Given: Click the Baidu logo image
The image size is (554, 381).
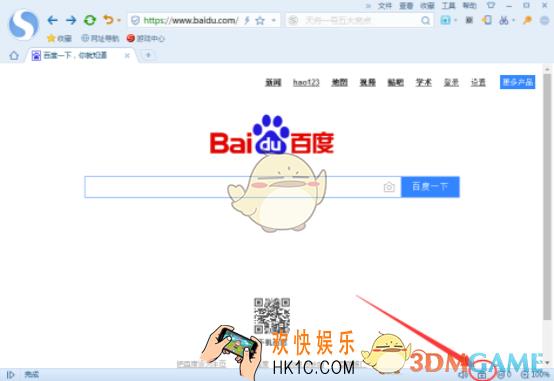Looking at the screenshot, I should click(272, 135).
